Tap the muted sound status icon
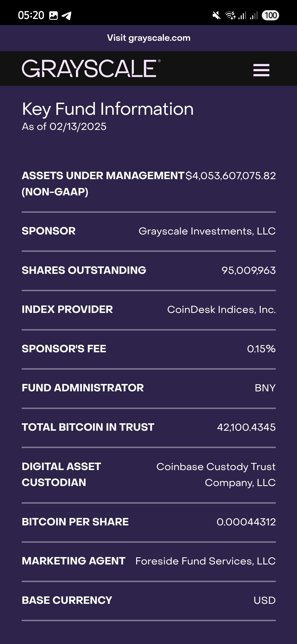This screenshot has width=297, height=644. (216, 15)
